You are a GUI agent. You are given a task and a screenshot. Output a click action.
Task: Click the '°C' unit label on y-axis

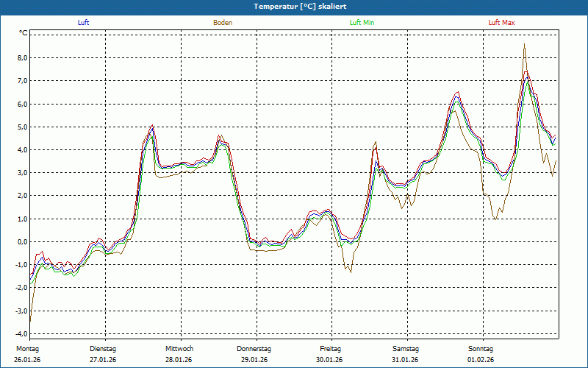click(x=23, y=33)
